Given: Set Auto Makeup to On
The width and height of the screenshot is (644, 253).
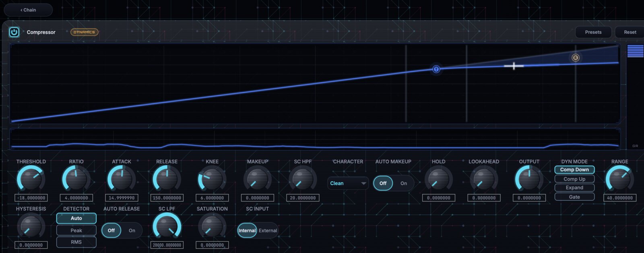Looking at the screenshot, I should coord(404,183).
